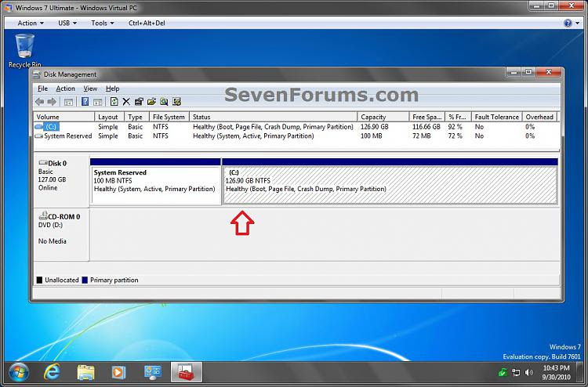This screenshot has height=387, width=588.
Task: Click the Delete (X) toolbar icon
Action: click(x=126, y=102)
